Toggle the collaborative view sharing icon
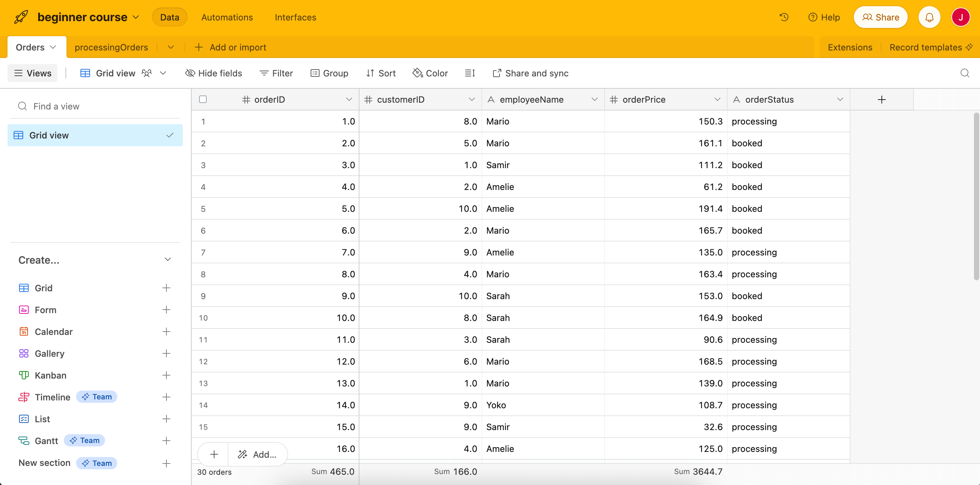This screenshot has width=980, height=485. coord(147,73)
